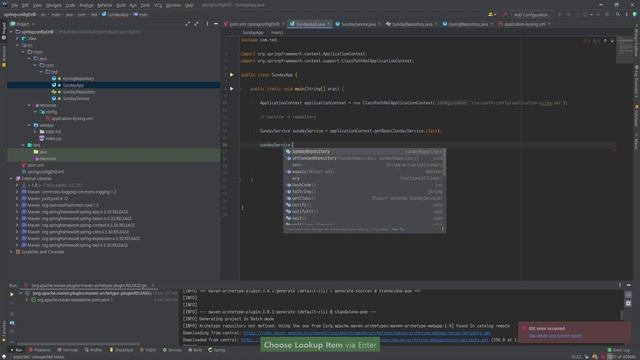This screenshot has height=360, width=640.
Task: Click the Run gutter arrow beside main method
Action: coord(231,89)
